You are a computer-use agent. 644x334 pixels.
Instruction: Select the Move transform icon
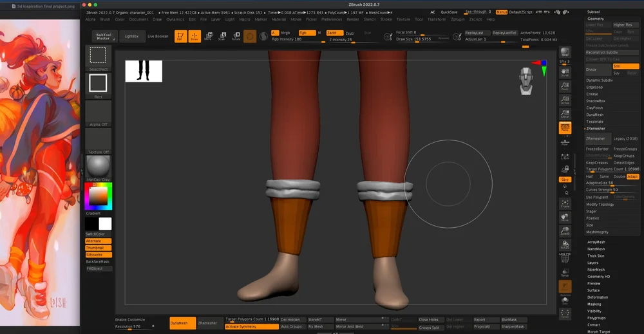point(208,36)
